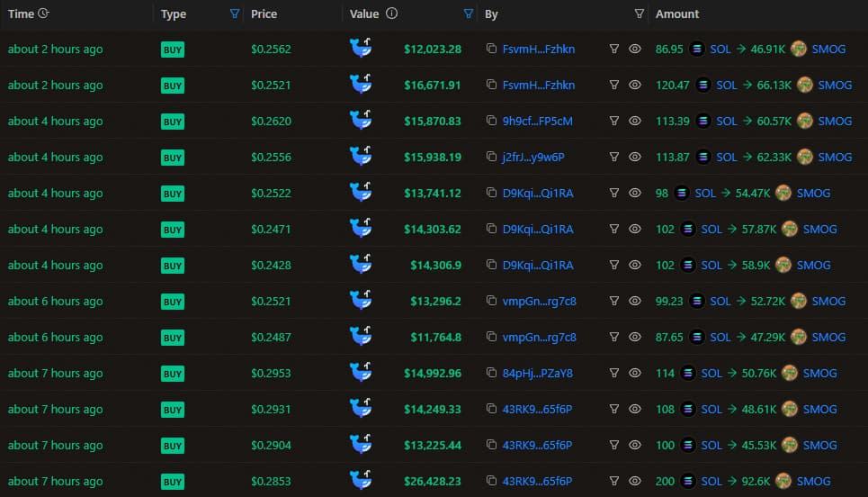The image size is (868, 497).
Task: Click the value $15,870.83
Action: pyautogui.click(x=433, y=121)
